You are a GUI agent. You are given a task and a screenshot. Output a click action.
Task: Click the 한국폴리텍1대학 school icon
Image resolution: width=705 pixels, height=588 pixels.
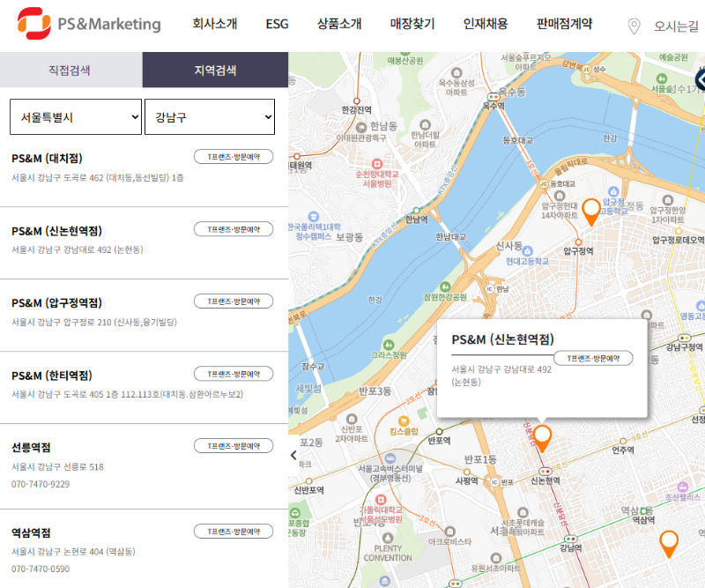(x=314, y=216)
